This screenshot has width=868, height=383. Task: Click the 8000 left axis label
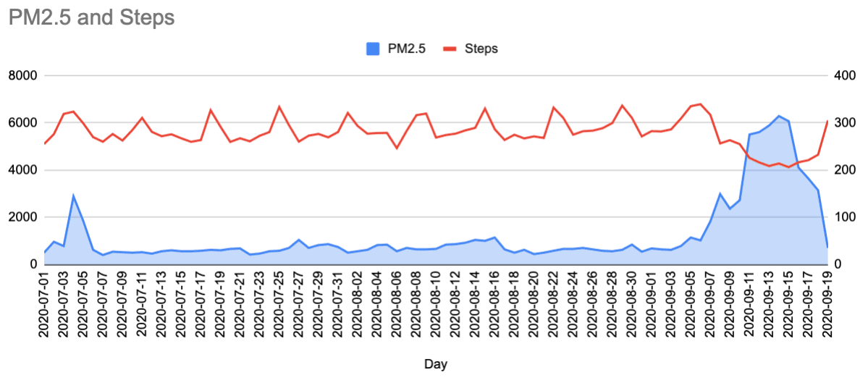coord(24,76)
